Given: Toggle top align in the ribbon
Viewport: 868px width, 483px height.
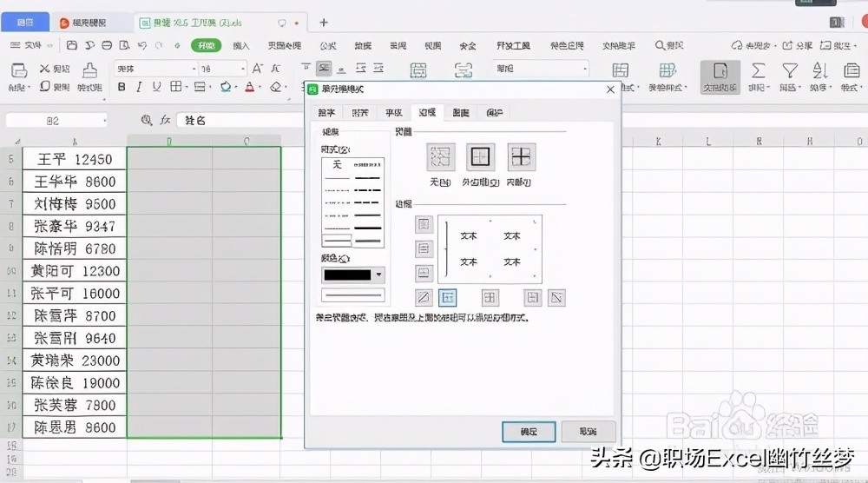Looking at the screenshot, I should pyautogui.click(x=306, y=68).
